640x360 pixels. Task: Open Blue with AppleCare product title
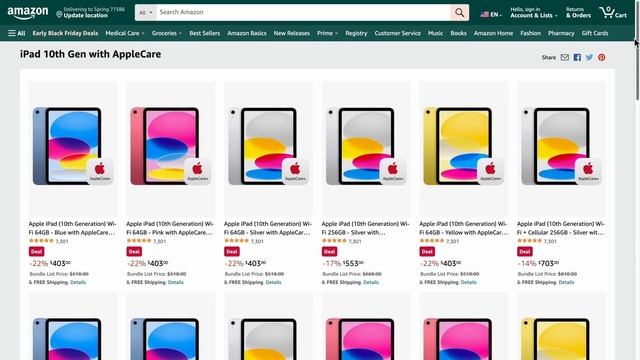pyautogui.click(x=73, y=228)
